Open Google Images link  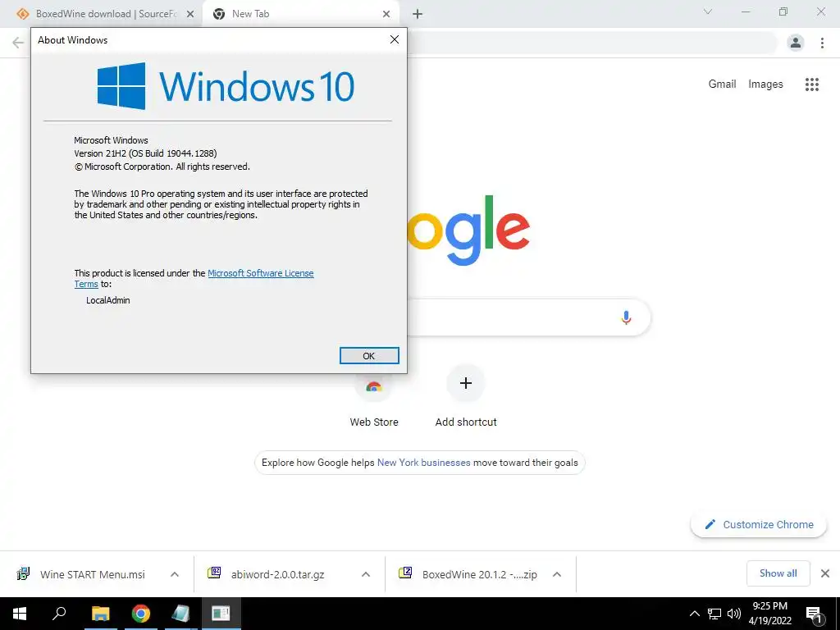(765, 84)
